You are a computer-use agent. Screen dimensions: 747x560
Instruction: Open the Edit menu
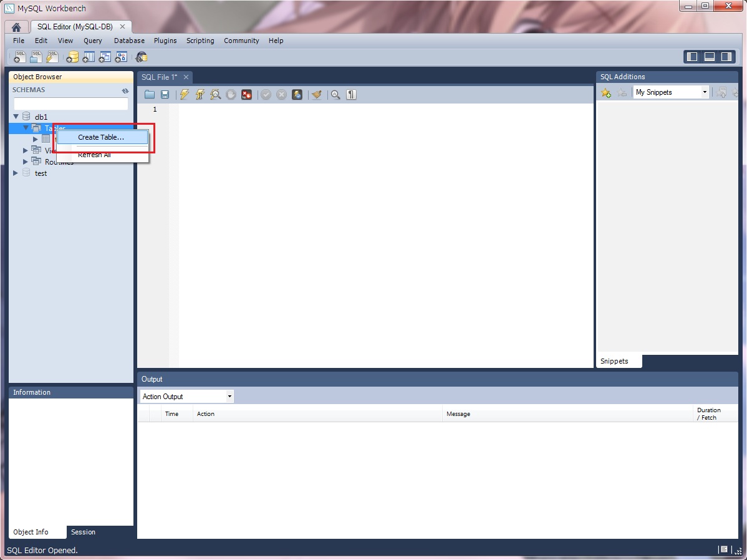pyautogui.click(x=41, y=41)
